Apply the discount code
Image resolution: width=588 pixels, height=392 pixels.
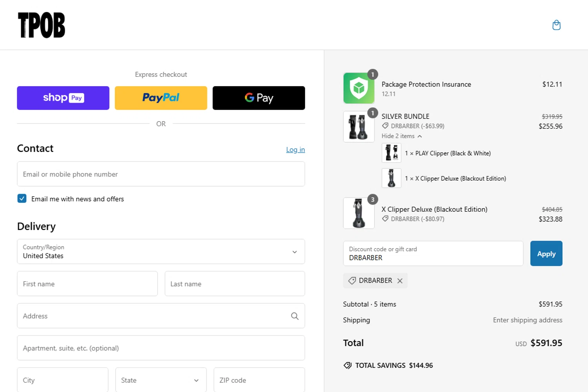[546, 254]
